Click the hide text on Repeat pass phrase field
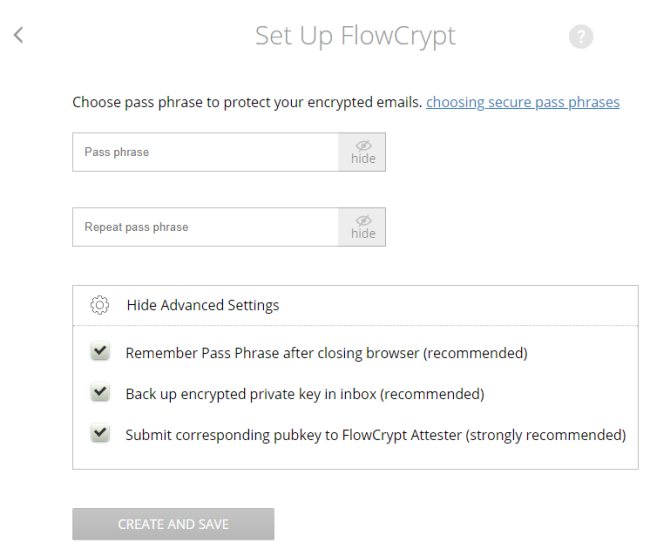The width and height of the screenshot is (650, 549). (363, 233)
